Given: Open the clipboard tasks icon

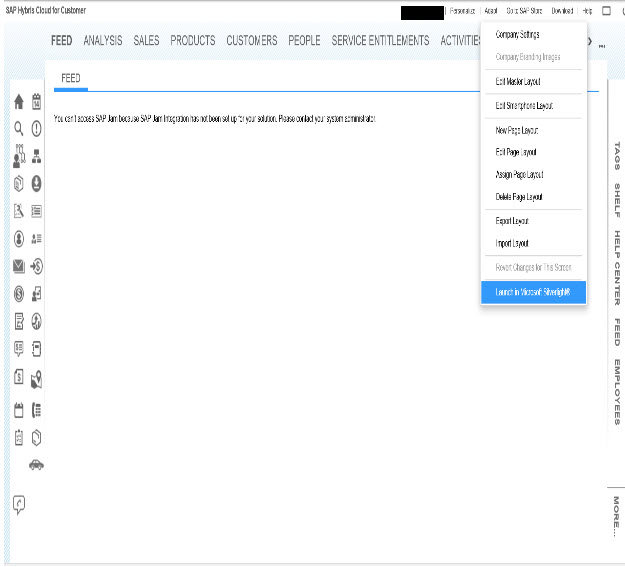Looking at the screenshot, I should (x=19, y=437).
